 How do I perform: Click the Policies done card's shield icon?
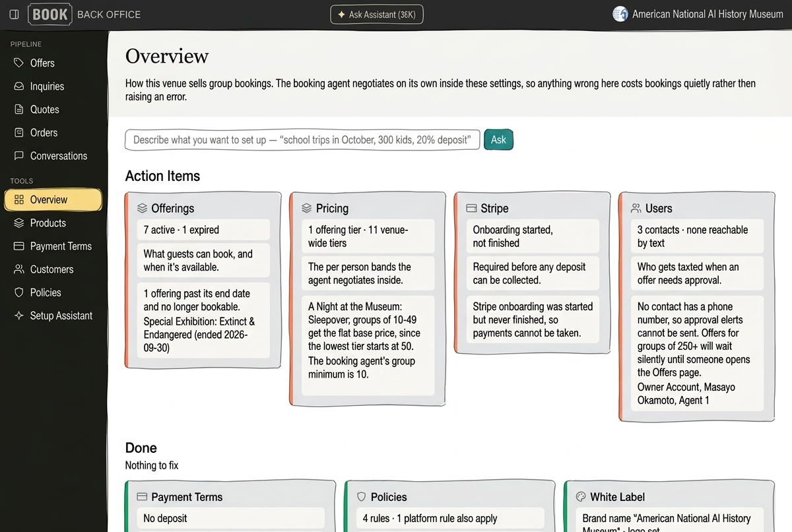(x=361, y=497)
